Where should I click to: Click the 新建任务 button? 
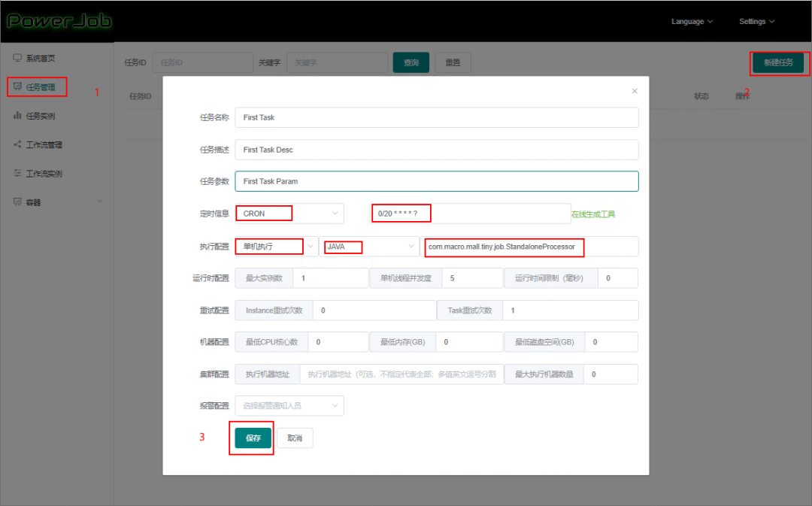[x=778, y=63]
